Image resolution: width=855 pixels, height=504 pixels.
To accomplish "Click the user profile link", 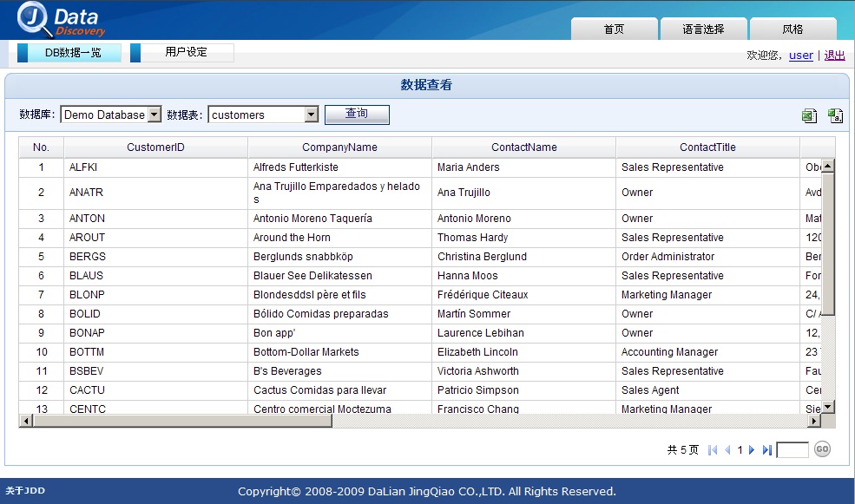I will [x=800, y=55].
